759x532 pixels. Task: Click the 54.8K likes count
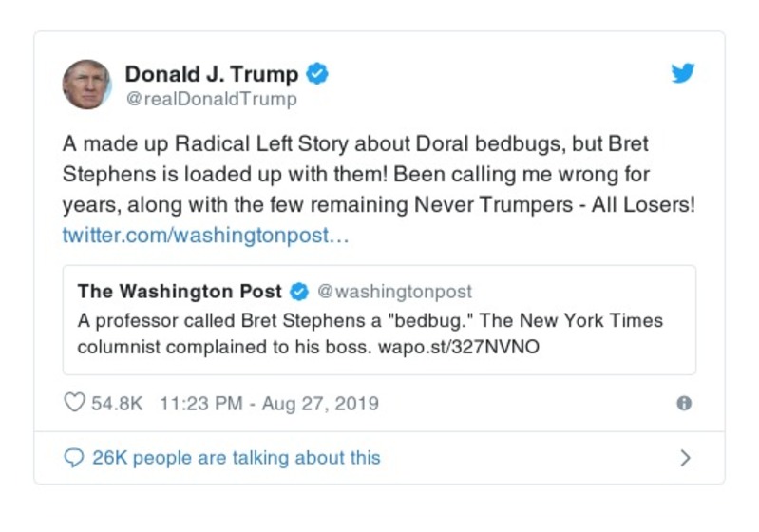(117, 403)
